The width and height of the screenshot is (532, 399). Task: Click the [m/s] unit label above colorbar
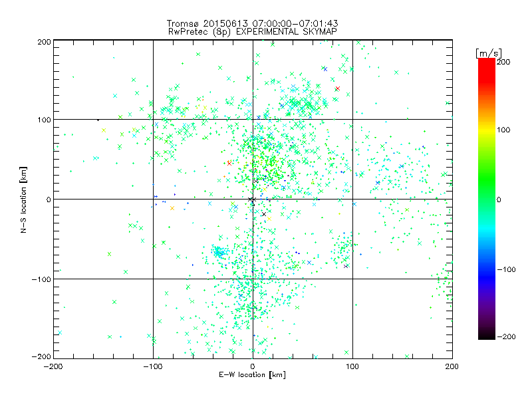[489, 53]
